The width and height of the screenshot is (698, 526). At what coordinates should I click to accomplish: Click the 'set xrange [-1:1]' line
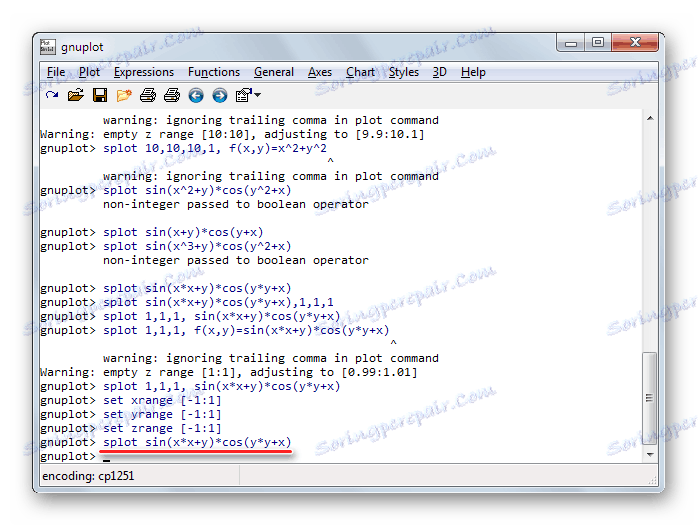click(x=162, y=401)
